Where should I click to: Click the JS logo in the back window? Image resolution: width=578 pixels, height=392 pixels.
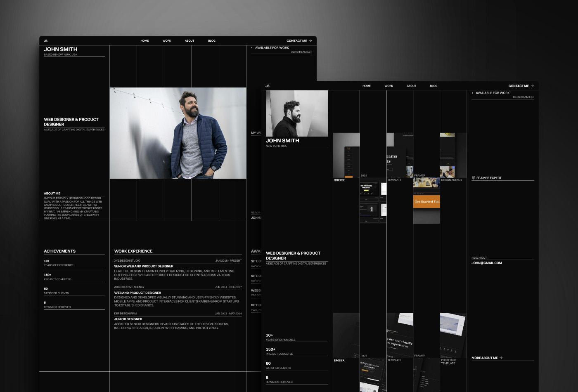46,41
